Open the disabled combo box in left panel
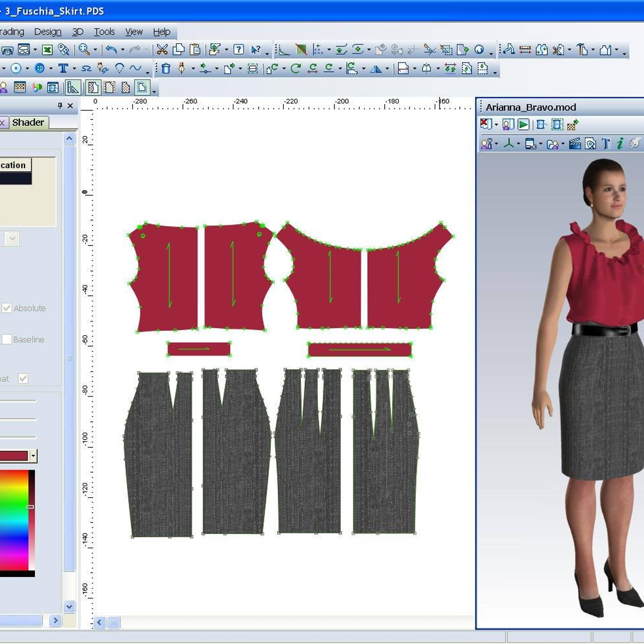 point(12,238)
